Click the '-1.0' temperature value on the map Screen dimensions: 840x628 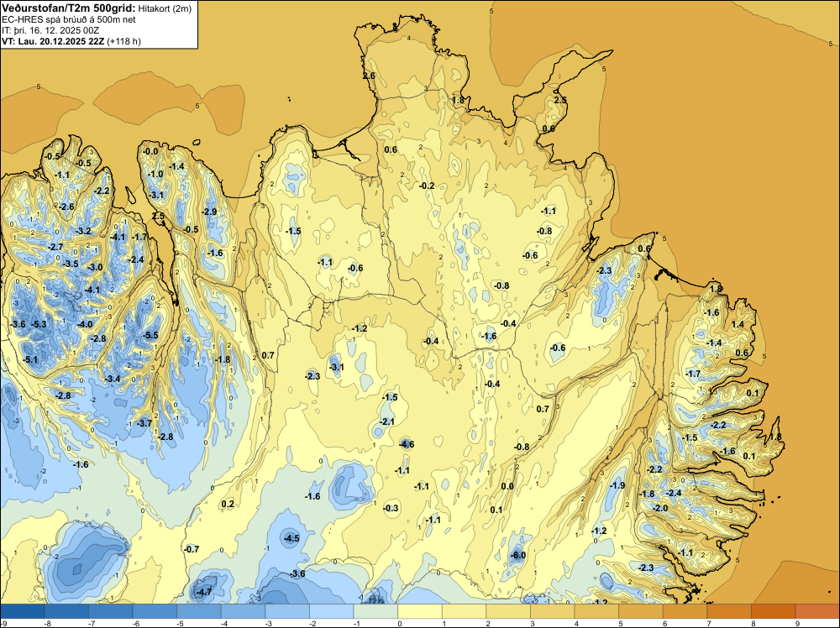point(155,174)
